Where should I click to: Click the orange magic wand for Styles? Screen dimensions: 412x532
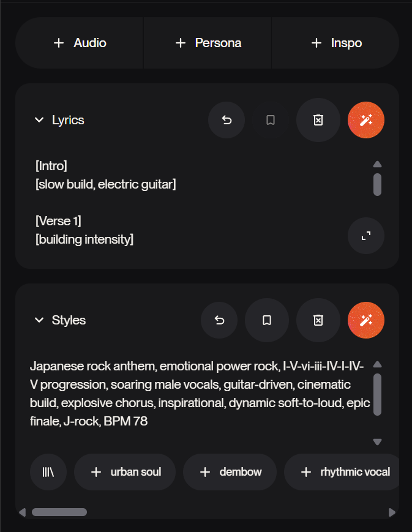click(x=366, y=320)
